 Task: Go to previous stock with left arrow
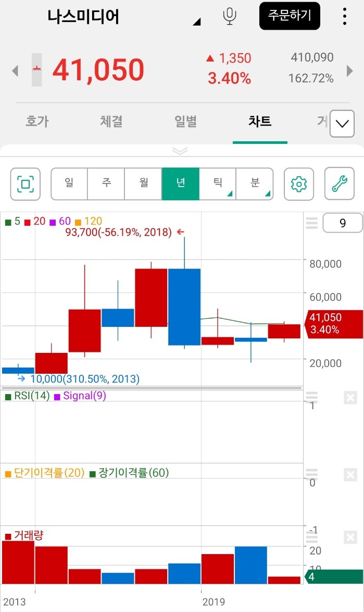[15, 71]
